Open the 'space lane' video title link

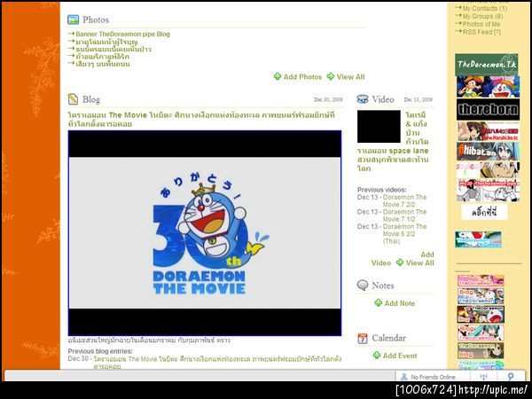click(x=393, y=142)
